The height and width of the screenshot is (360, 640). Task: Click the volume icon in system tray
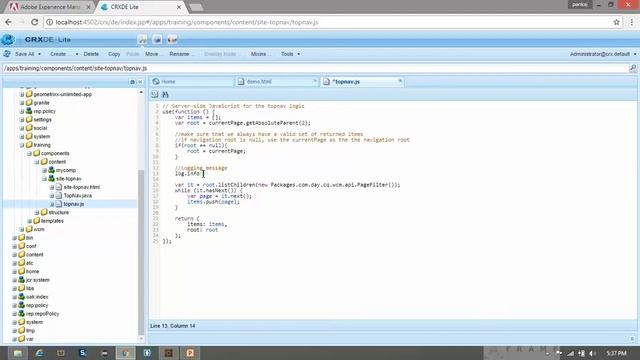coord(592,353)
